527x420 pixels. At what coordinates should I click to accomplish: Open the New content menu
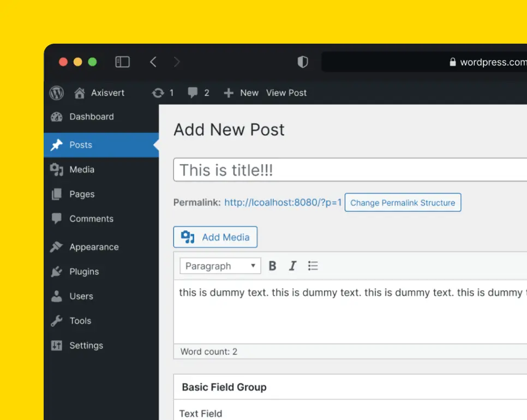pyautogui.click(x=242, y=93)
